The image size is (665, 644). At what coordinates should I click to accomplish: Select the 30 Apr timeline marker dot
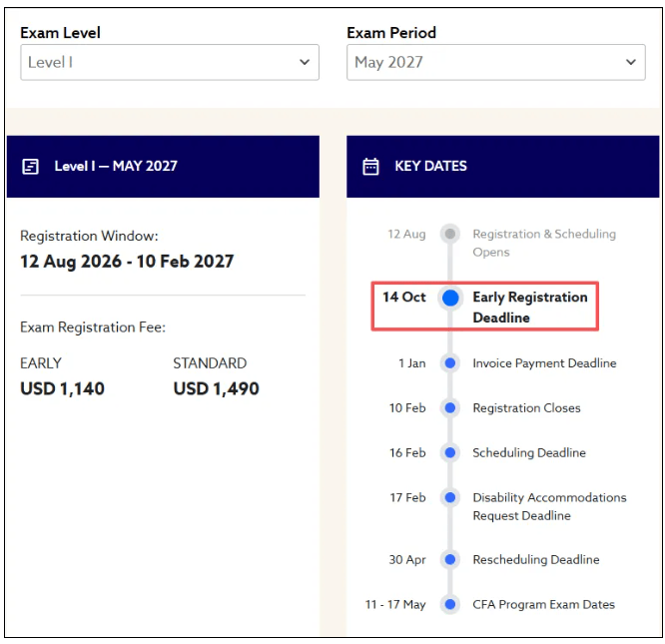[450, 560]
